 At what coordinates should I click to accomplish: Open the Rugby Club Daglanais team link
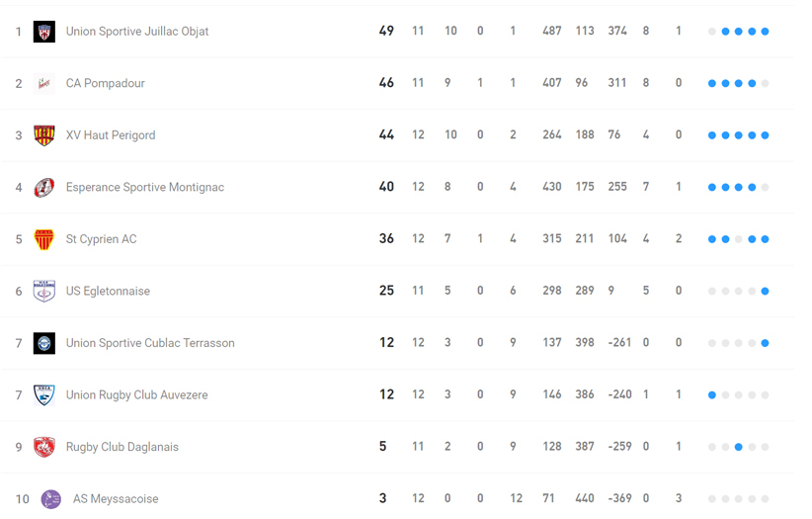pos(122,447)
